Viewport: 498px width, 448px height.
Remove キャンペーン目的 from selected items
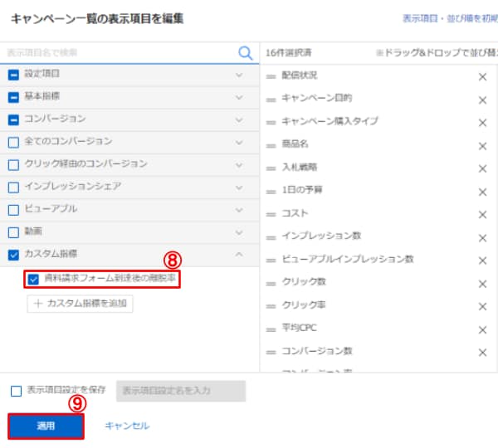[x=482, y=100]
